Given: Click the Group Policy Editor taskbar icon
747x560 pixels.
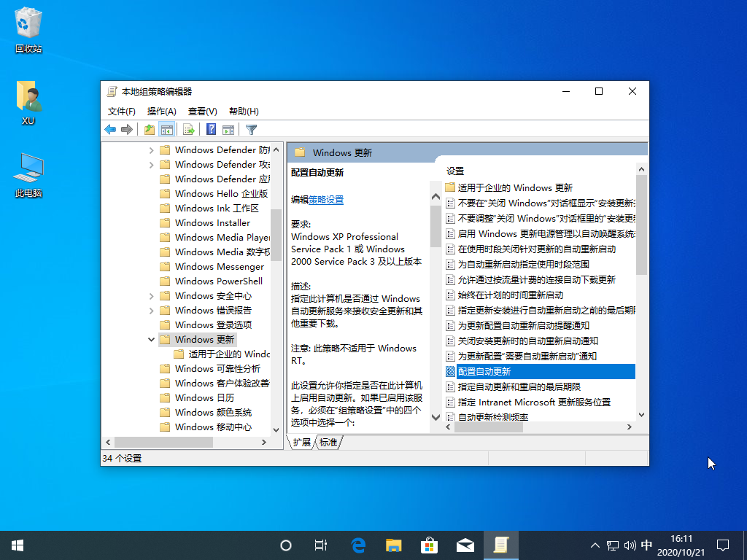Looking at the screenshot, I should pyautogui.click(x=500, y=545).
